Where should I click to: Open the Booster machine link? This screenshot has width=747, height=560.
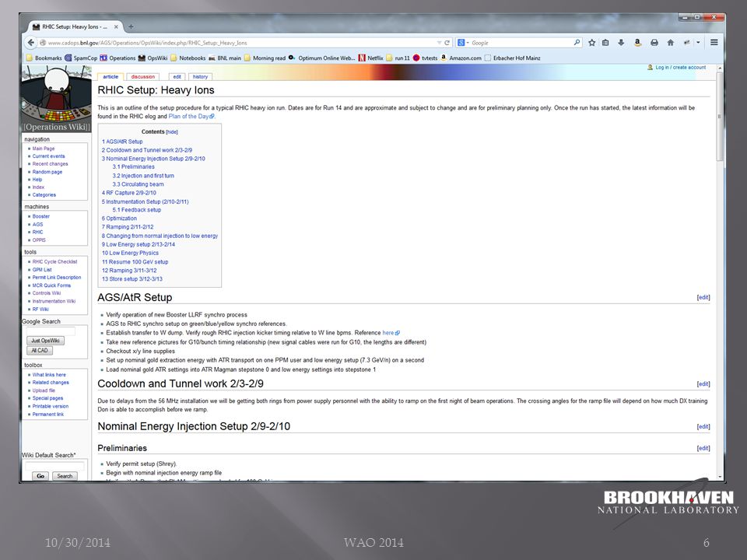point(41,216)
